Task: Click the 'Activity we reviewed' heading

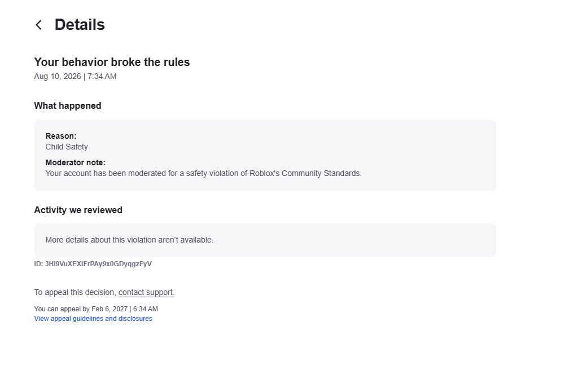Action: pos(78,210)
